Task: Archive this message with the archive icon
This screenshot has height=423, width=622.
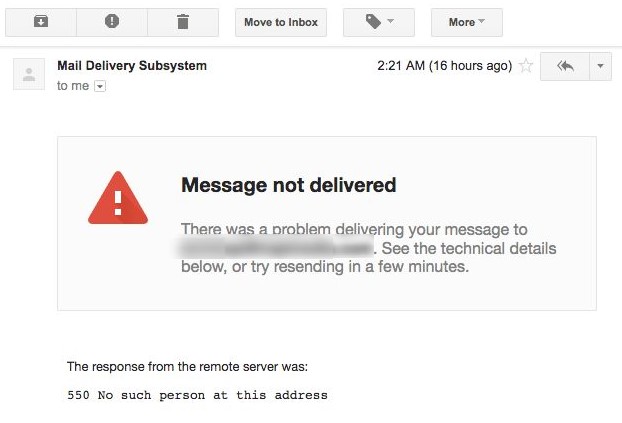Action: 41,22
